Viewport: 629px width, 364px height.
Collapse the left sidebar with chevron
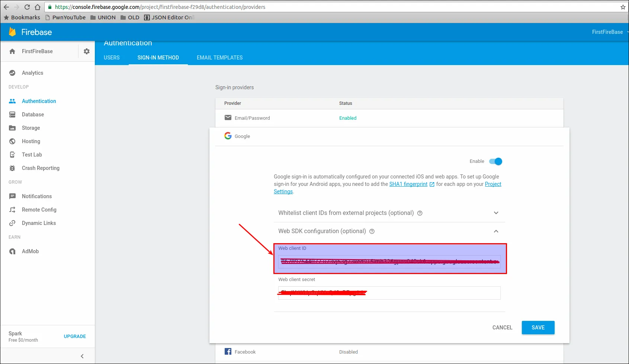click(x=82, y=356)
